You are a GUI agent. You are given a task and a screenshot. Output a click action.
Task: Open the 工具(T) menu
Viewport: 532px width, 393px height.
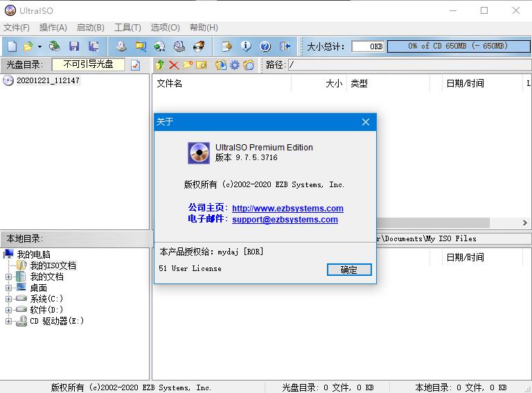point(127,28)
